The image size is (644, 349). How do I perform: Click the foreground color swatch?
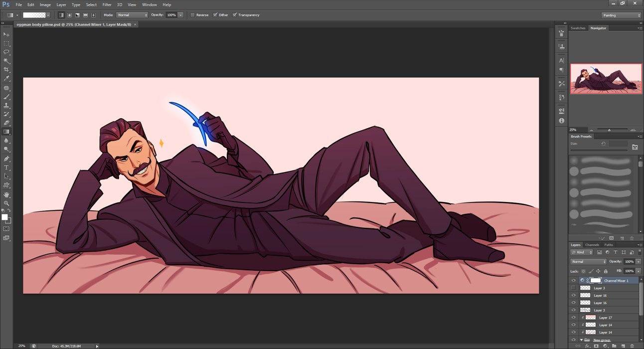[x=5, y=217]
